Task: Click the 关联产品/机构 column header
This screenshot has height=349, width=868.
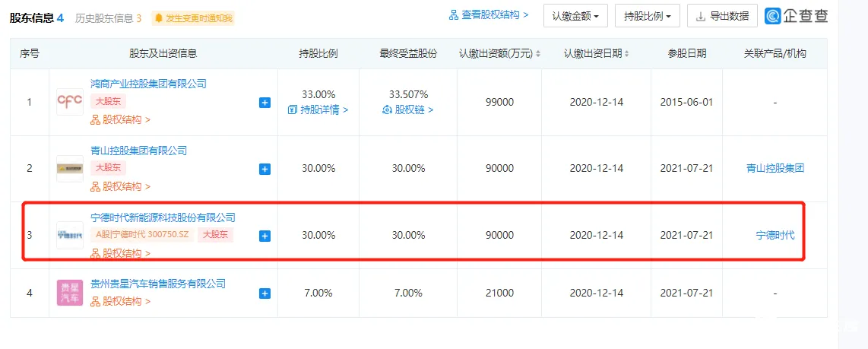Action: click(x=775, y=54)
